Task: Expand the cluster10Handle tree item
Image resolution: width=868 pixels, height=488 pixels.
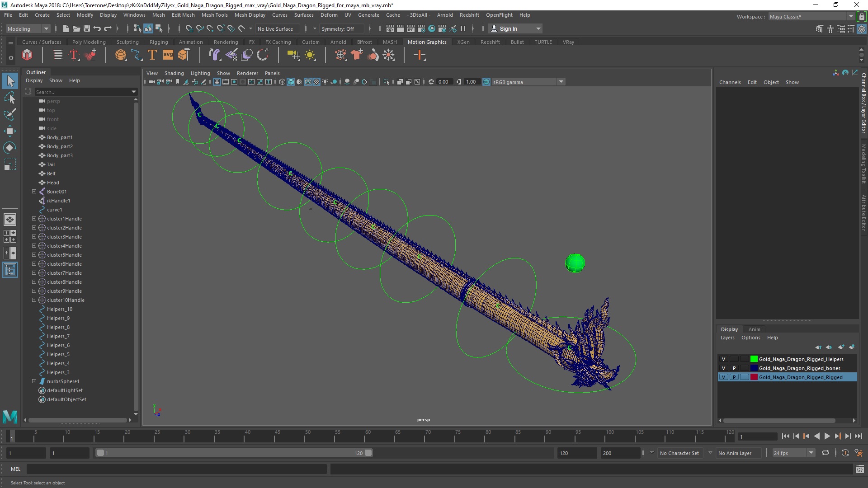Action: click(x=33, y=300)
